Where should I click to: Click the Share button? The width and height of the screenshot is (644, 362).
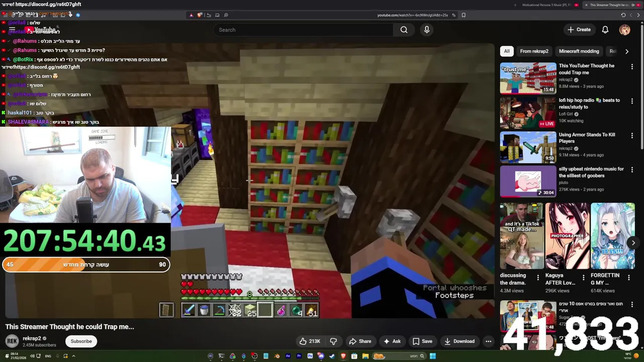click(x=360, y=341)
